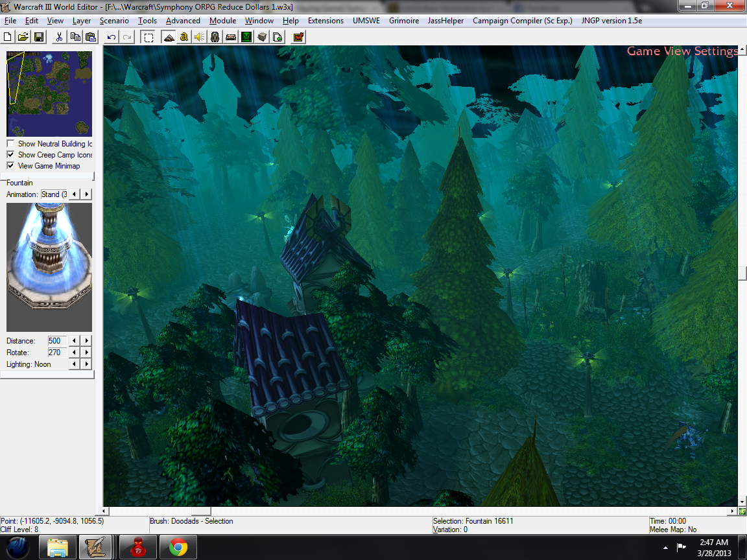Open the Campaign Editor icon
This screenshot has height=560, width=747.
click(x=231, y=37)
